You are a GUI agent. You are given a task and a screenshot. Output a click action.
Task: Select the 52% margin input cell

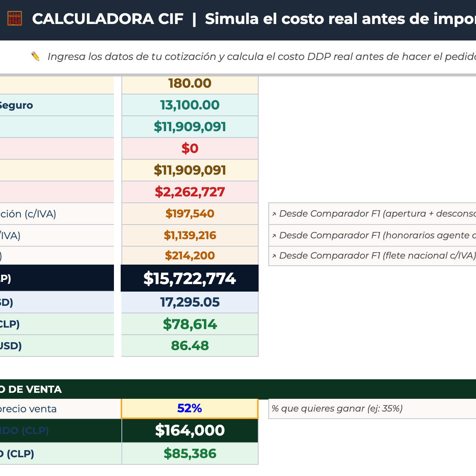[190, 409]
